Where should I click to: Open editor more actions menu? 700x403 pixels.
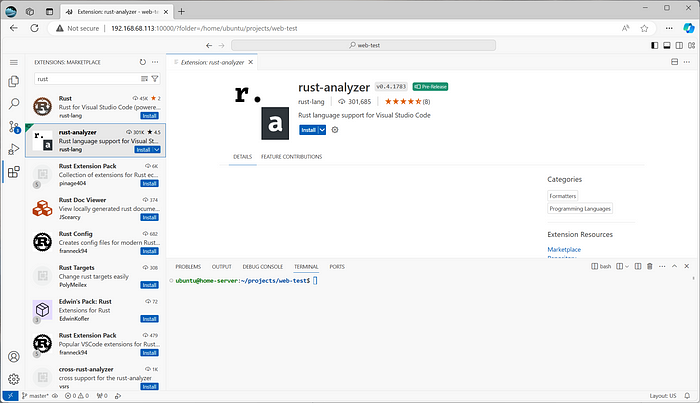[687, 62]
